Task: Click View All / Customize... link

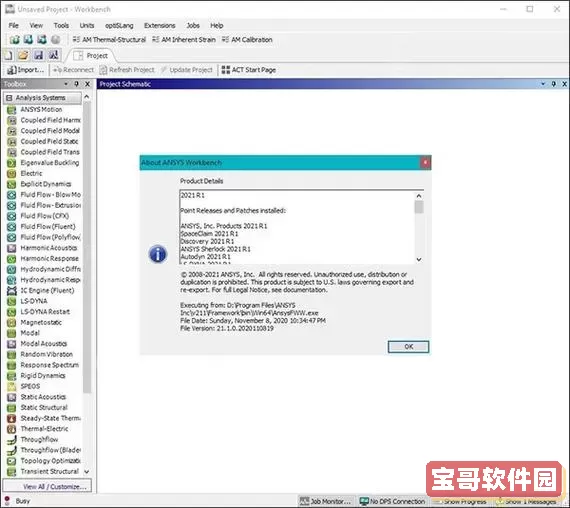Action: tap(47, 486)
